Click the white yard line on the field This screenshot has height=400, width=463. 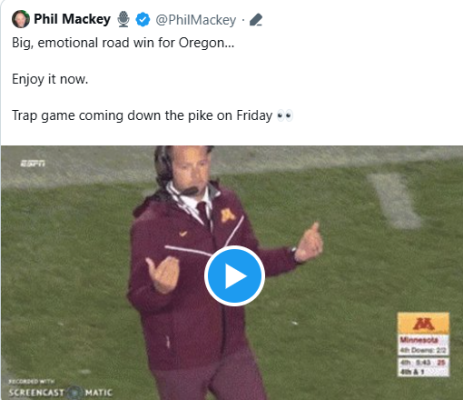click(x=395, y=200)
